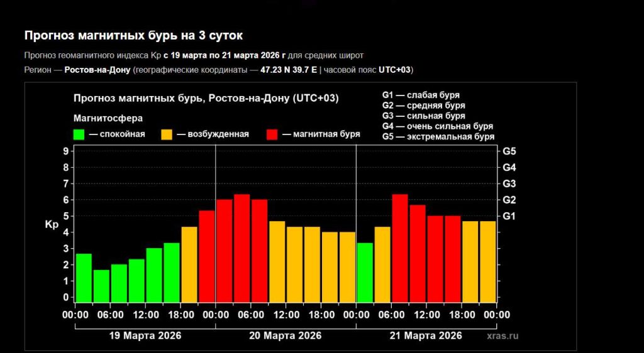644x353 pixels.
Task: Click the bold "Ростов-на-Дону" region name
Action: point(97,70)
